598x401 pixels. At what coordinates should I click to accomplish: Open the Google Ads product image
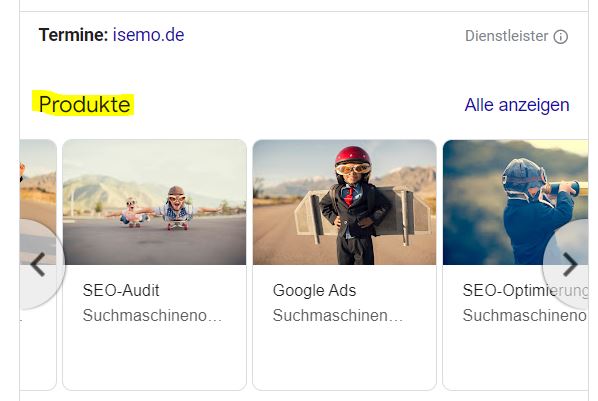tap(344, 202)
